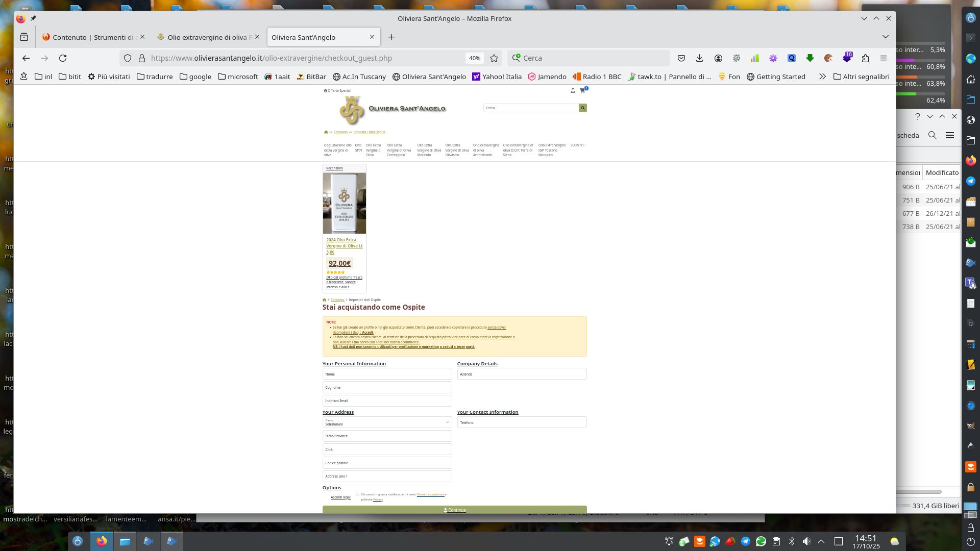Viewport: 980px width, 551px height.
Task: Open the 'Altri segnalibri' bookmarks folder
Action: coord(862,77)
